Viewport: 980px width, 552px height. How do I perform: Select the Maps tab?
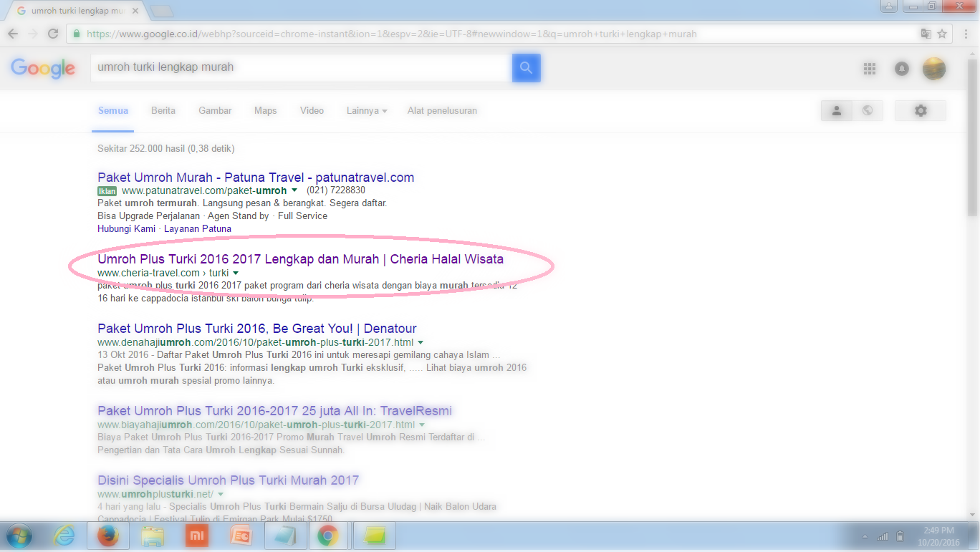pyautogui.click(x=265, y=110)
